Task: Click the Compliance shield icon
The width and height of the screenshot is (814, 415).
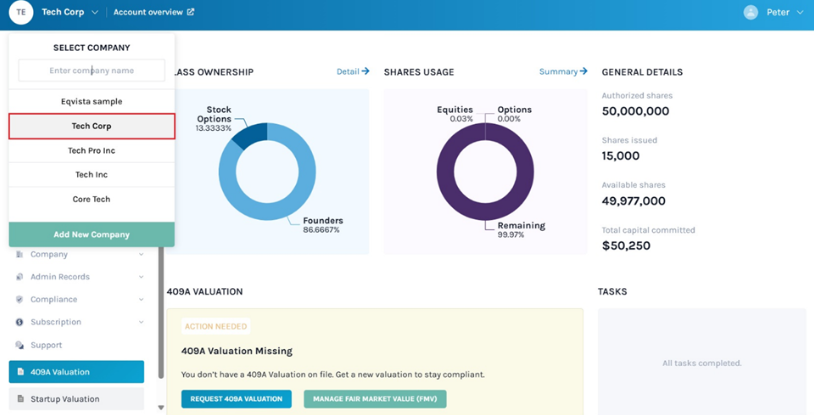Action: [x=20, y=300]
